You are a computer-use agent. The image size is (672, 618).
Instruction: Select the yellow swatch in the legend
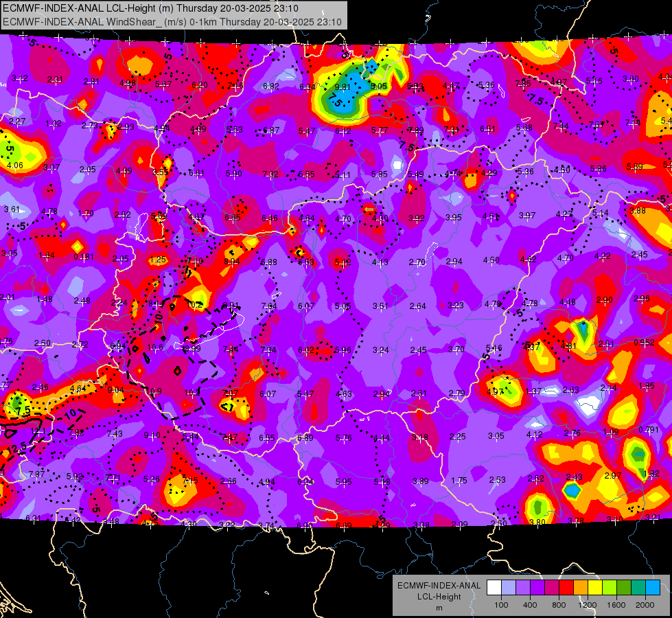click(x=595, y=588)
